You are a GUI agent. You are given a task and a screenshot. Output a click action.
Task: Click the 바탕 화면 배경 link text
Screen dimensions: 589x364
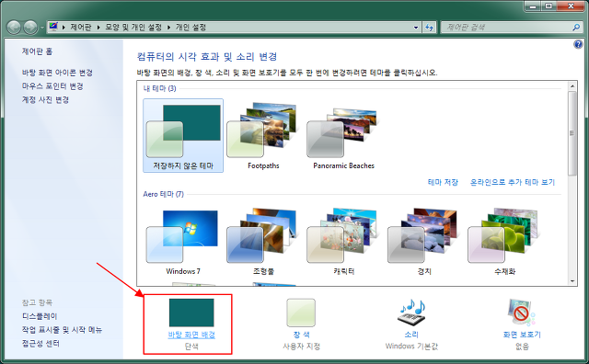[191, 335]
